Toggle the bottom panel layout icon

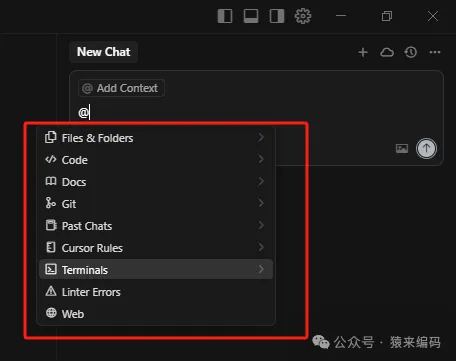point(251,16)
